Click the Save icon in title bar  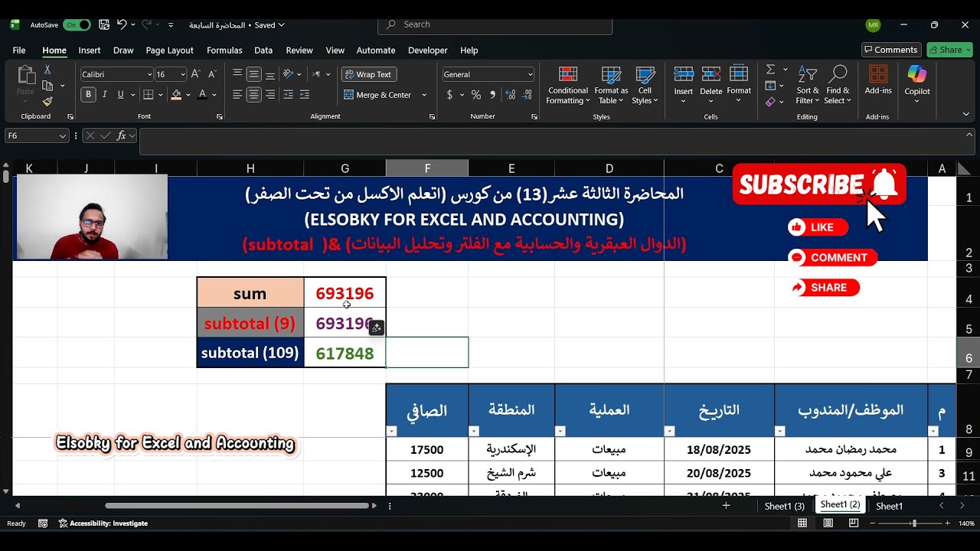(x=104, y=24)
